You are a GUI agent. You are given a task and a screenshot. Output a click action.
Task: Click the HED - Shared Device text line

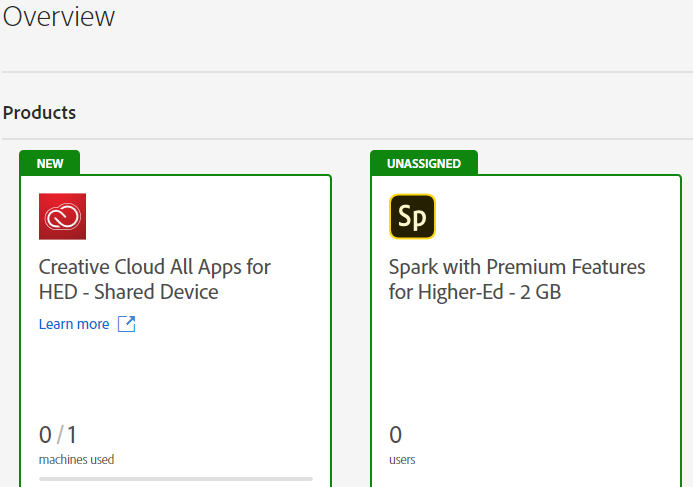tap(129, 292)
